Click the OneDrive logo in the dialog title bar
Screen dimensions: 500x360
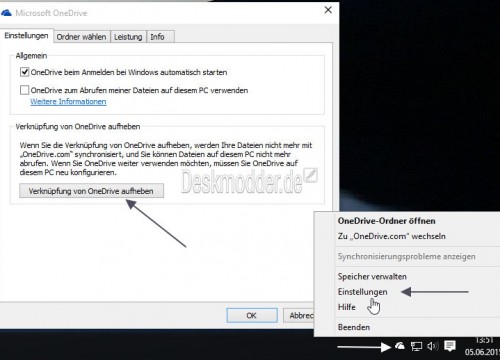[x=6, y=13]
